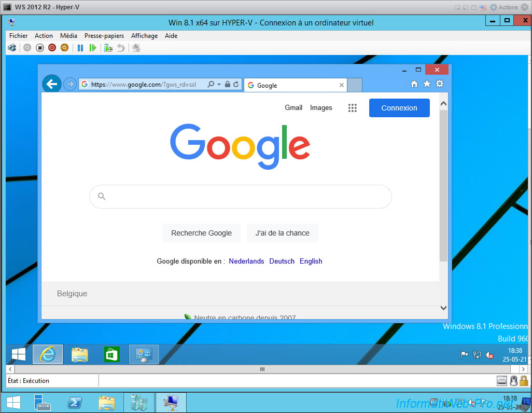This screenshot has width=532, height=413.
Task: Click muted volume icon in guest tray
Action: tap(489, 355)
